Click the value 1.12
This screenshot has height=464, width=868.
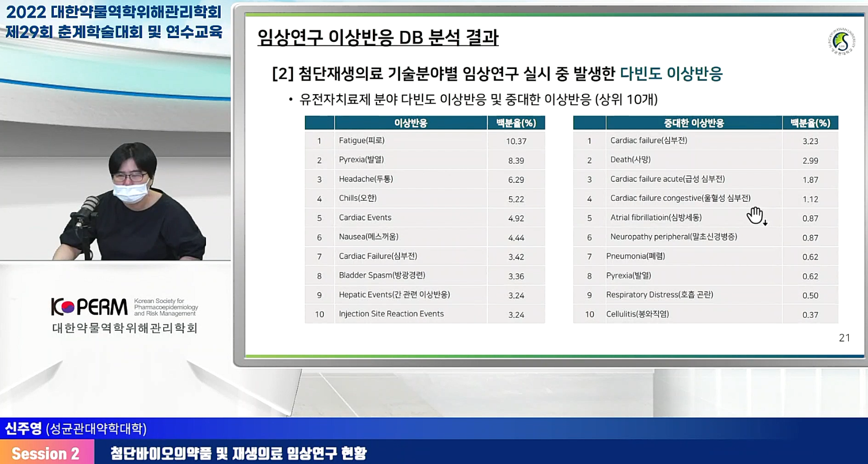pos(810,199)
